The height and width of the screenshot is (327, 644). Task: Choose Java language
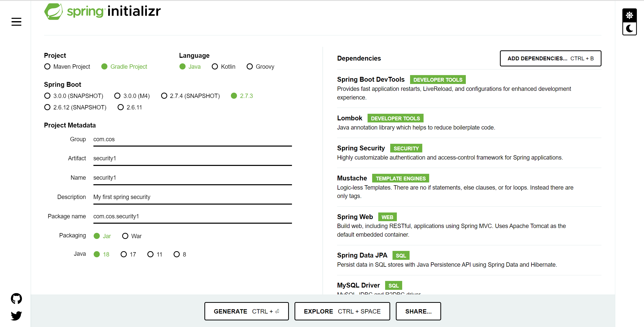click(x=190, y=67)
